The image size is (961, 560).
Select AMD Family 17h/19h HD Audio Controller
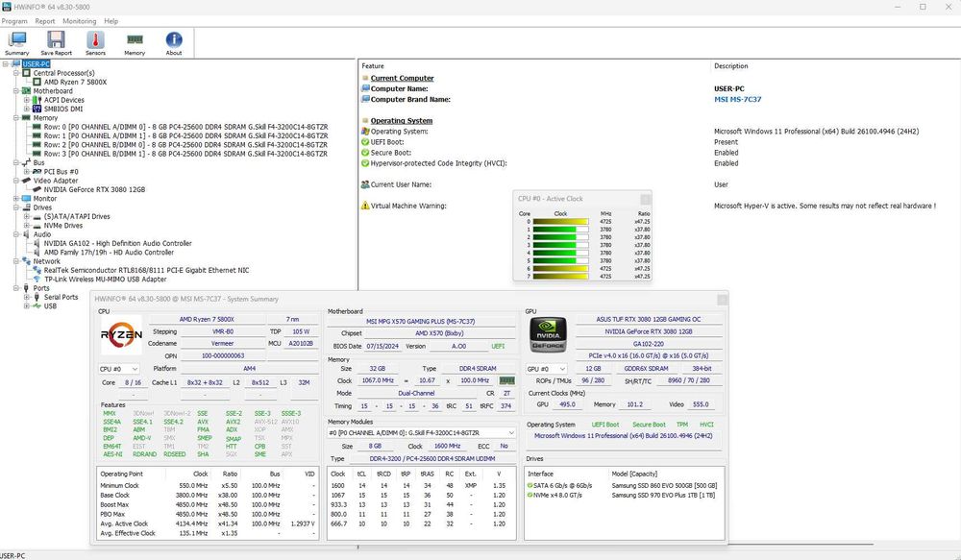click(x=109, y=253)
